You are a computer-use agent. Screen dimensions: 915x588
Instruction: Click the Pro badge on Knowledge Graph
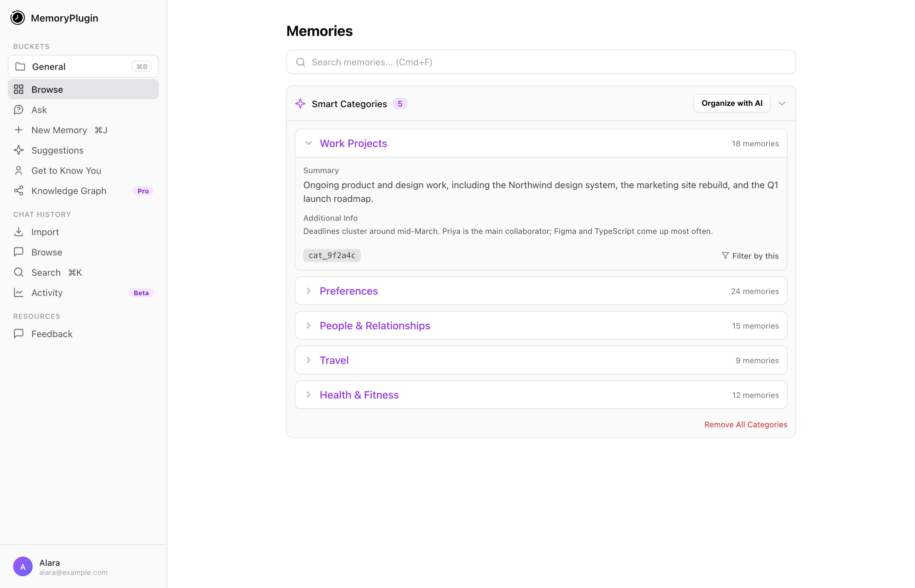[143, 191]
